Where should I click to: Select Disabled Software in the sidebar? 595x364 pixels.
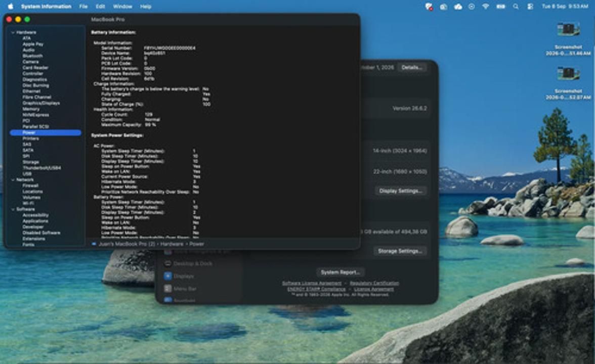(x=41, y=233)
